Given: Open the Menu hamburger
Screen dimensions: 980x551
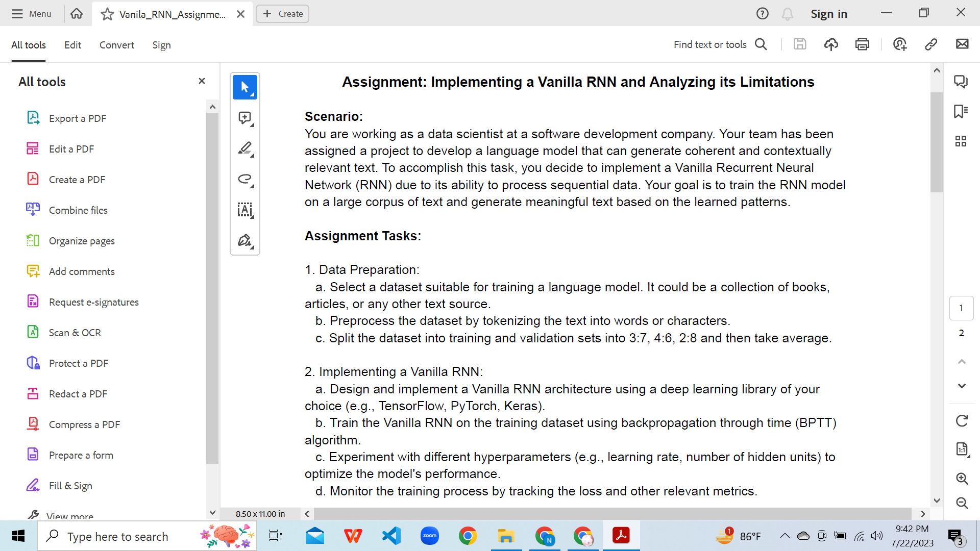Looking at the screenshot, I should pos(31,14).
